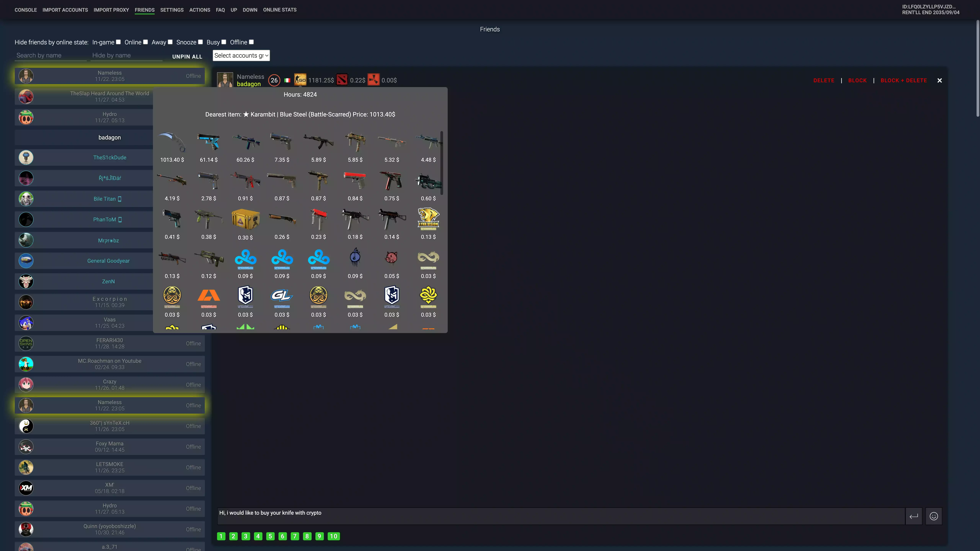Select the Karambit knife item priced 1013.40 $
The image size is (980, 551).
tap(172, 142)
